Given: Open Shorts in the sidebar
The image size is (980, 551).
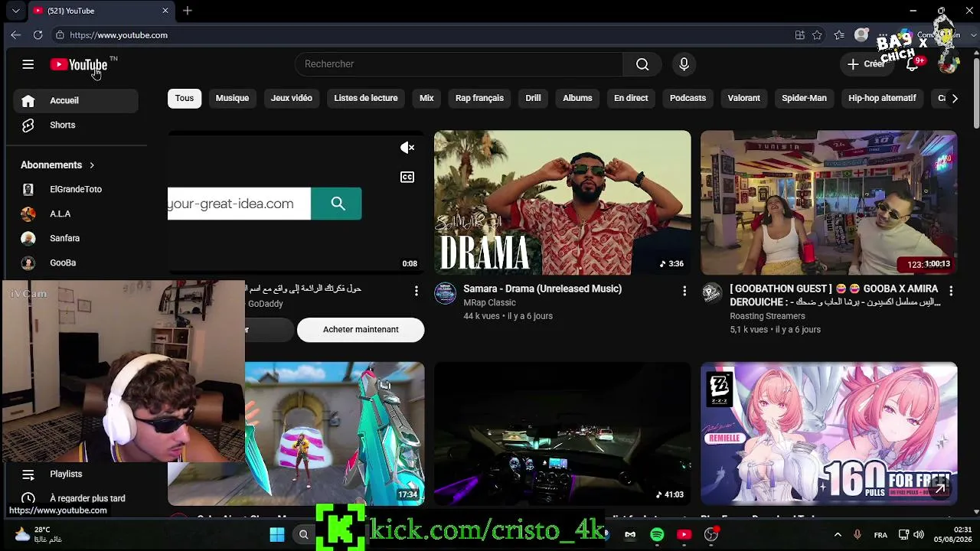Looking at the screenshot, I should click(76, 126).
